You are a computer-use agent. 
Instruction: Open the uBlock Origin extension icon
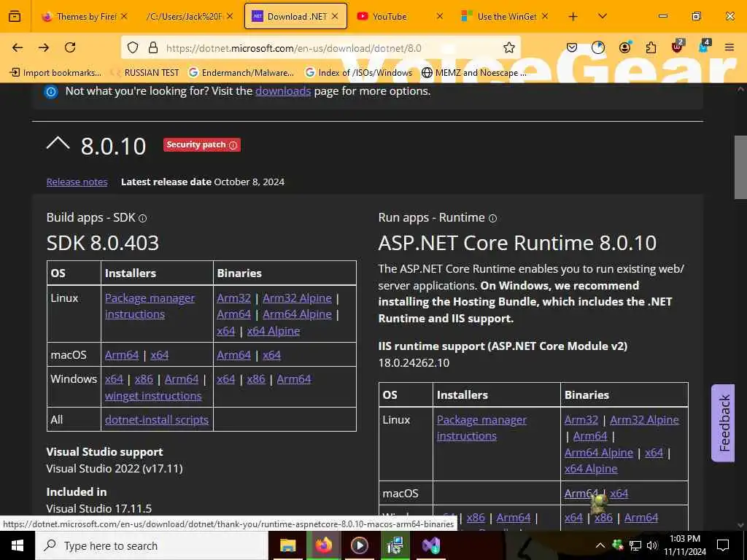pyautogui.click(x=678, y=46)
